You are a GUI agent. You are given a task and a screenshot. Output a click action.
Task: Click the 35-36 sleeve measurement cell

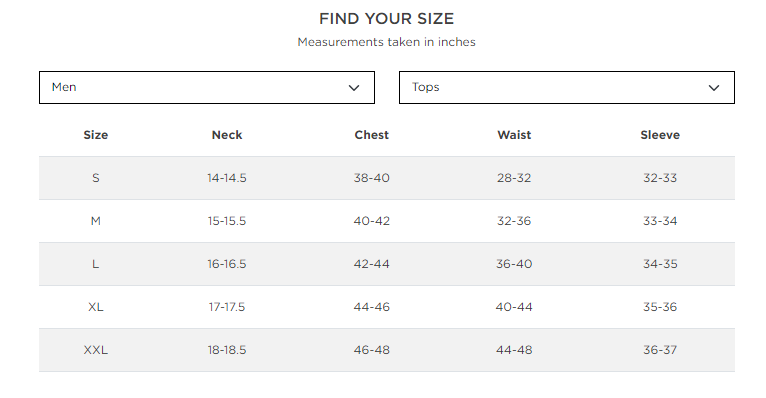coord(660,307)
